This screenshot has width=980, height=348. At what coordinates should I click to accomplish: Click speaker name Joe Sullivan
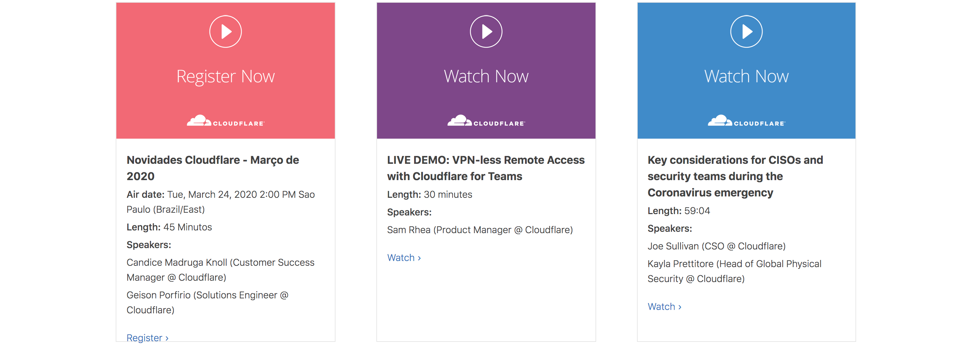673,246
